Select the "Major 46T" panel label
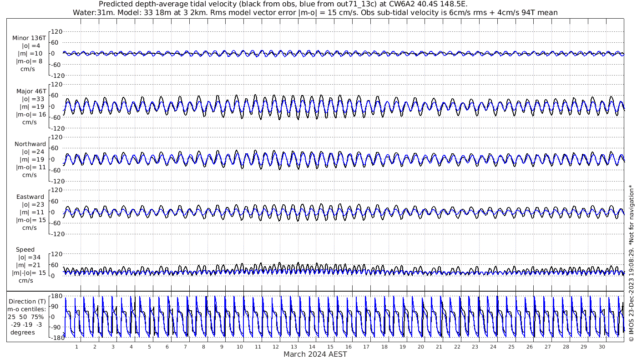 click(31, 91)
